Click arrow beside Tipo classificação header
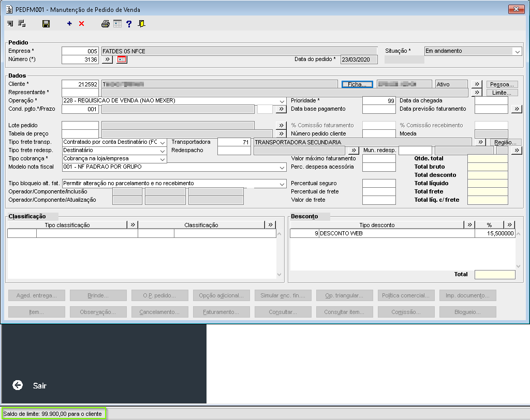The height and width of the screenshot is (420, 530). click(x=132, y=224)
